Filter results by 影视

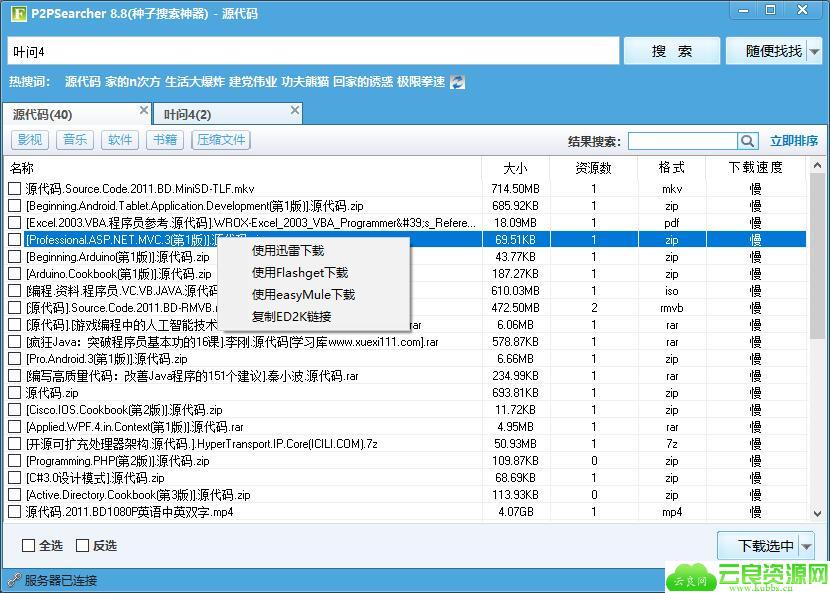pyautogui.click(x=30, y=140)
